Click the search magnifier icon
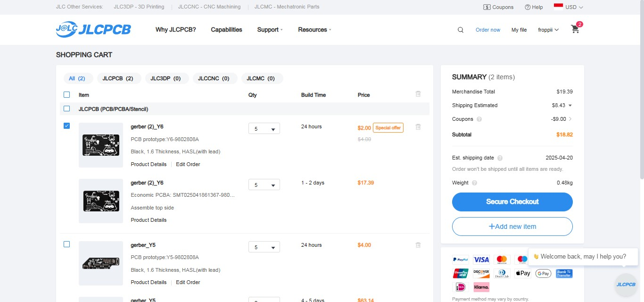Screen dimensions: 644x302 pyautogui.click(x=461, y=30)
